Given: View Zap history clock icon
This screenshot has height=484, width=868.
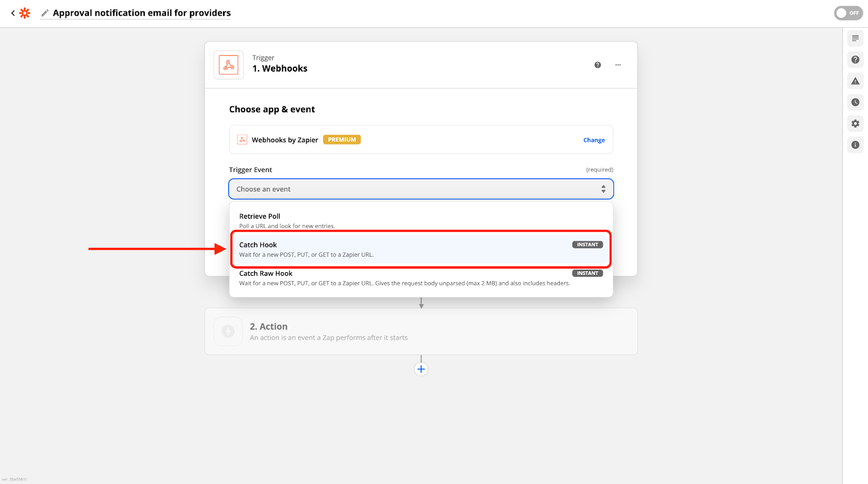Looking at the screenshot, I should (856, 102).
